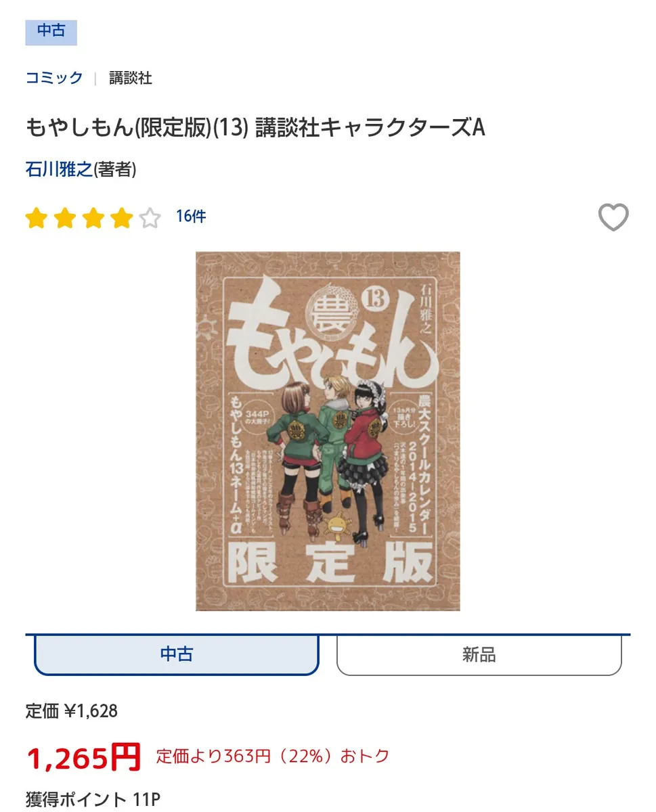Switch to the 新品 tab
656x812 pixels.
click(x=479, y=654)
